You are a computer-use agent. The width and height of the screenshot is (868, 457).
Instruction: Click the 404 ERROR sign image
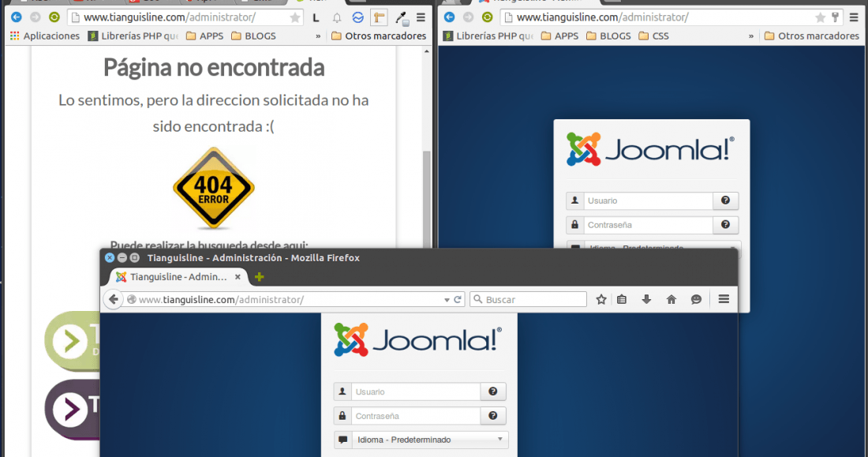coord(214,189)
